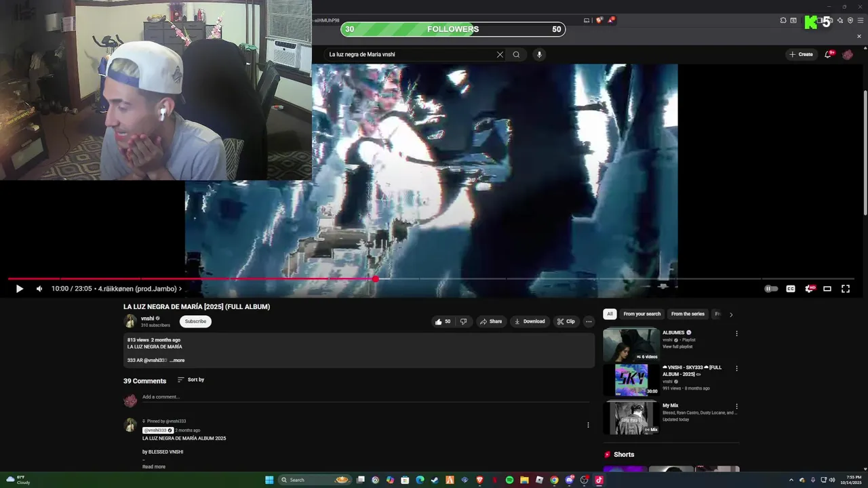Switch to theater mode

(827, 289)
